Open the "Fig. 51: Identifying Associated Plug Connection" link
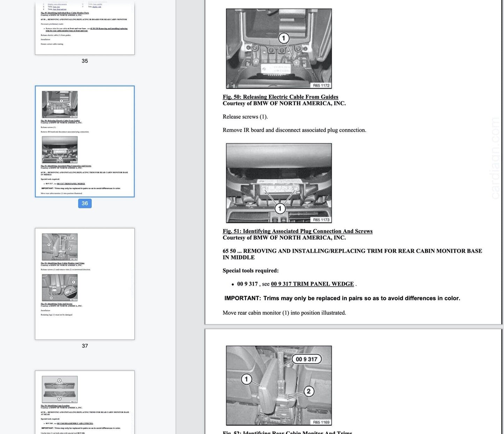Screen dimensions: 504x434 coord(297,231)
